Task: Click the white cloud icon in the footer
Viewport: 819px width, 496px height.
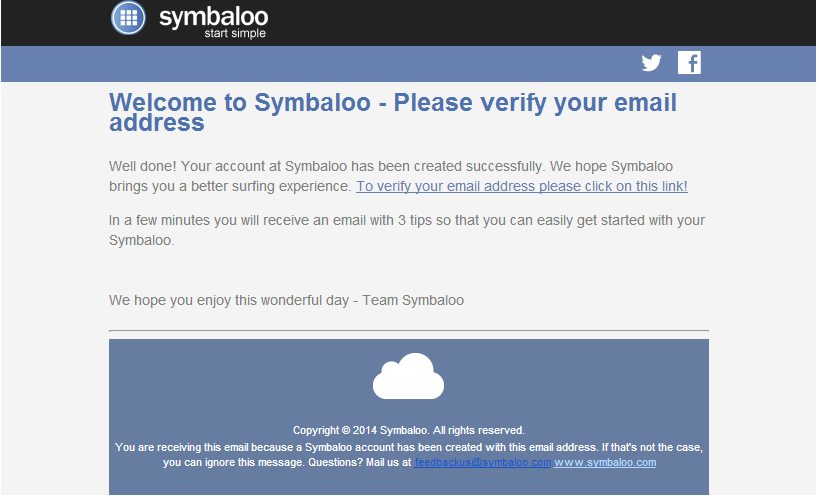Action: 408,376
